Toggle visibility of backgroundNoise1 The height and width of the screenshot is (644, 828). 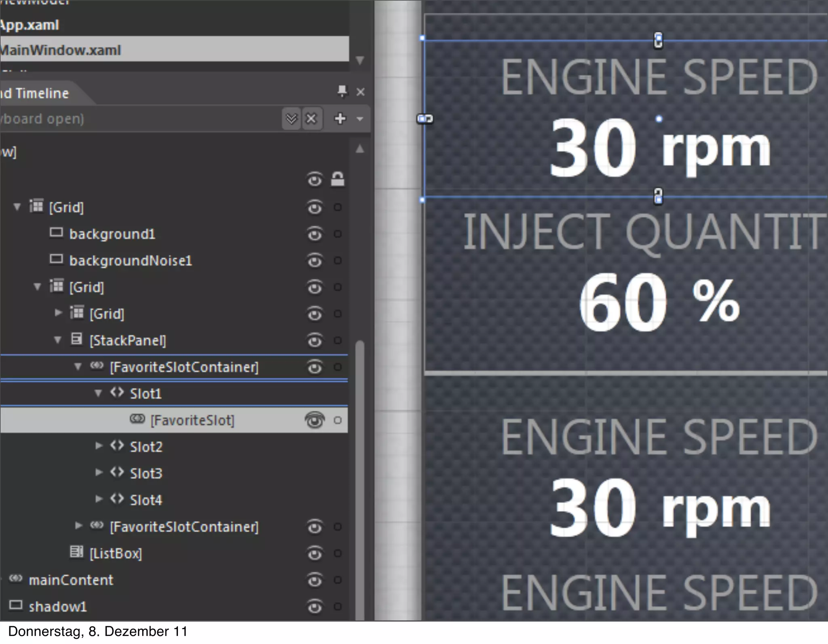[315, 261]
